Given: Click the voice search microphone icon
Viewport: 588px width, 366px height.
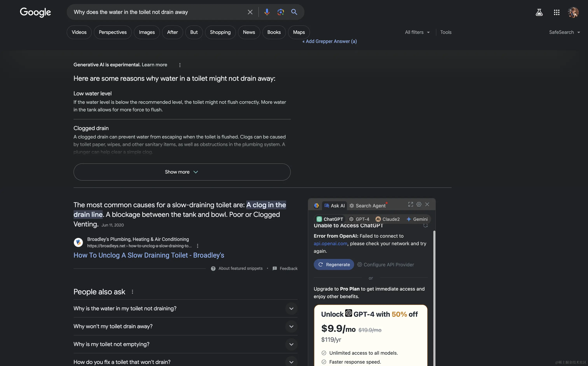Looking at the screenshot, I should tap(267, 12).
